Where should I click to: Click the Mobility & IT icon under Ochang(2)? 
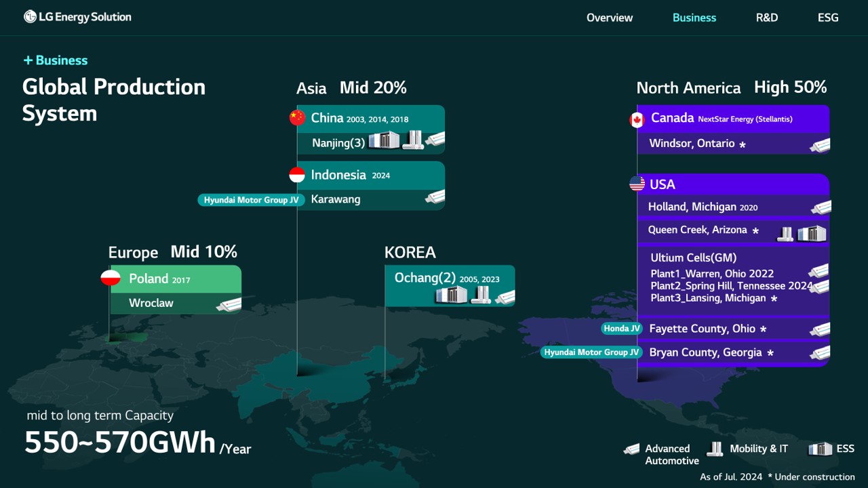[x=480, y=294]
